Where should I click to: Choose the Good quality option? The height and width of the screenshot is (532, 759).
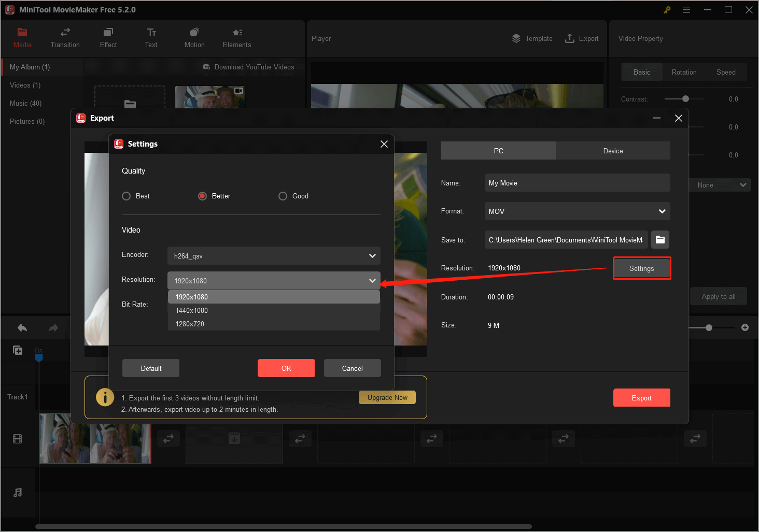283,196
